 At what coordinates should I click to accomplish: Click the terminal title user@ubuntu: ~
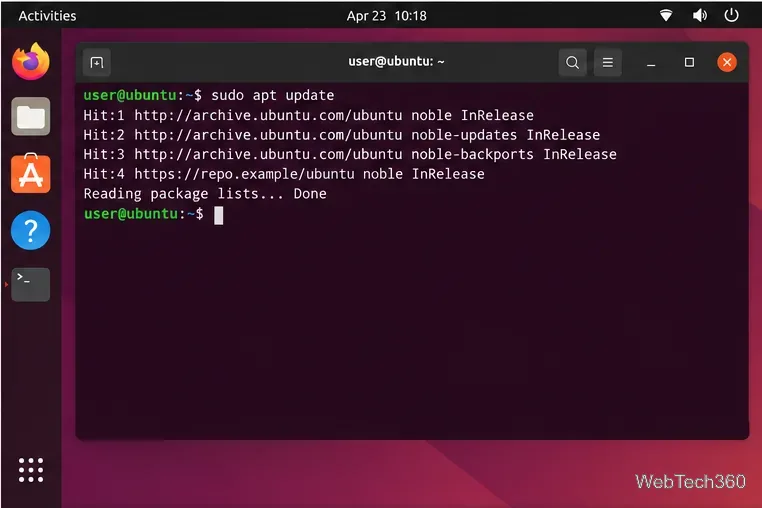[396, 62]
